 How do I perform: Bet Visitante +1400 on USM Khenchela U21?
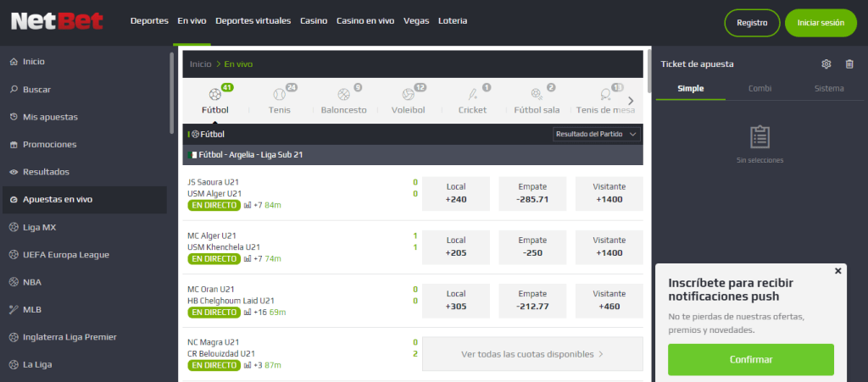tap(609, 247)
